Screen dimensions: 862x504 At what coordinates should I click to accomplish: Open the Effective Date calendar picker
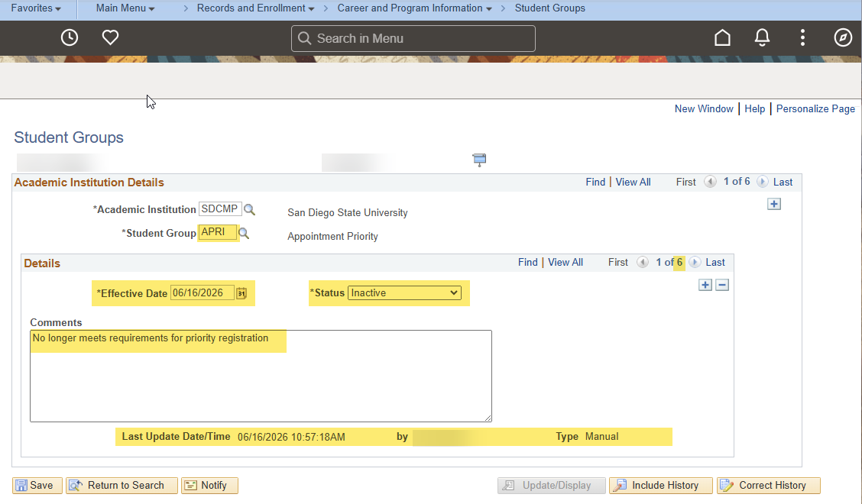[241, 293]
